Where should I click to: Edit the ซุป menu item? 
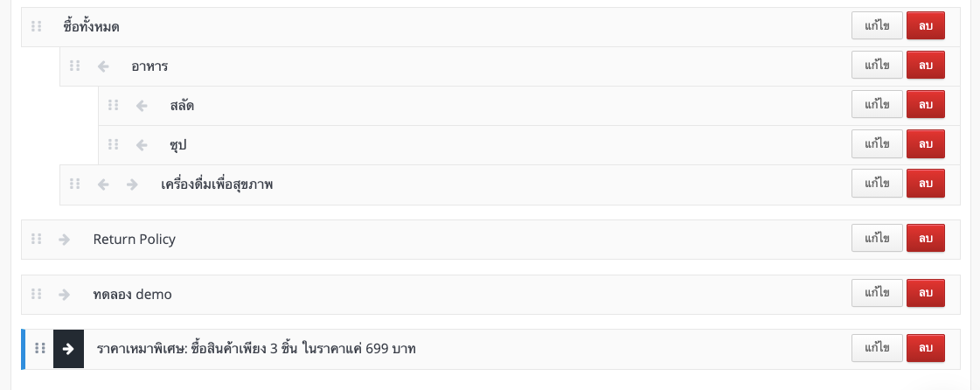(877, 143)
